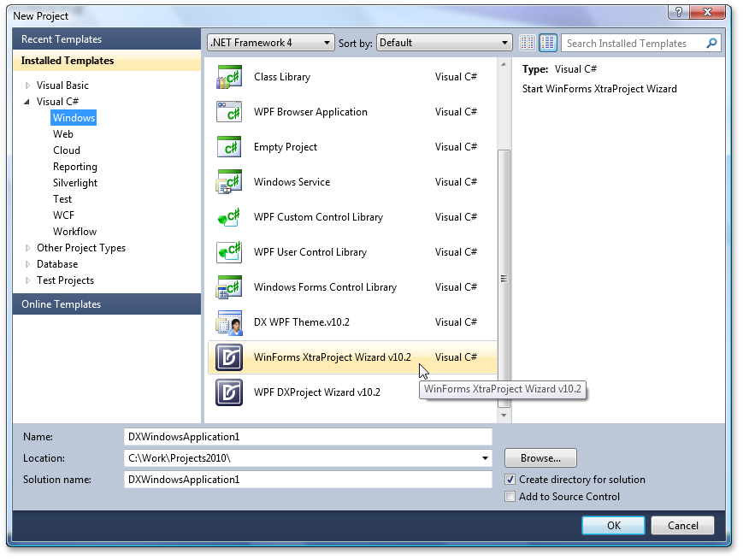Select the Windows Service template name
The width and height of the screenshot is (743, 560).
292,182
